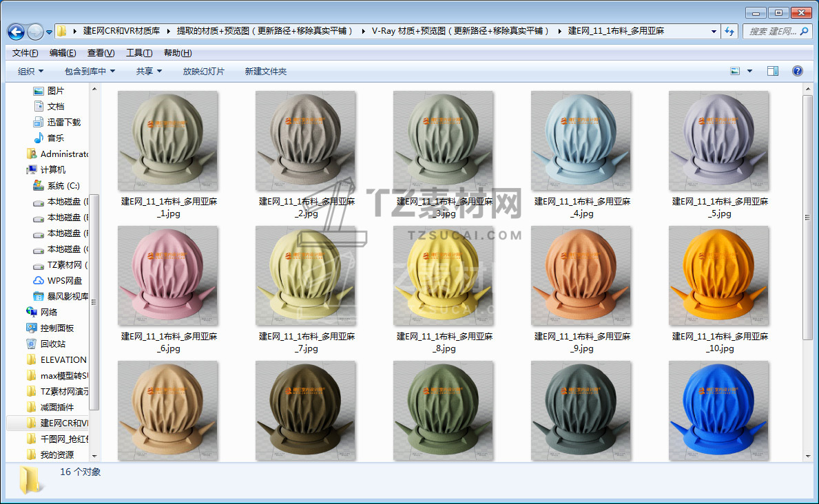
Task: Click the folder icon in details pane
Action: [30, 481]
